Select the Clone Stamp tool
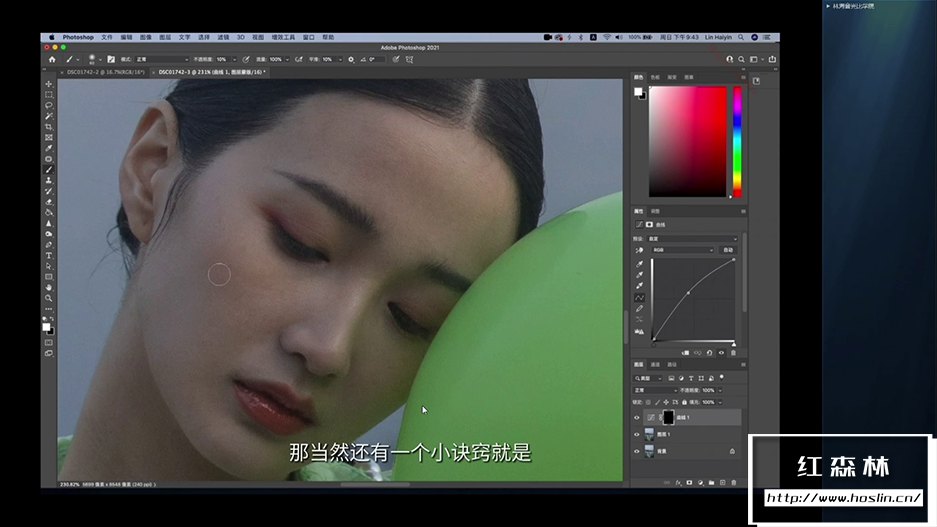 tap(49, 181)
